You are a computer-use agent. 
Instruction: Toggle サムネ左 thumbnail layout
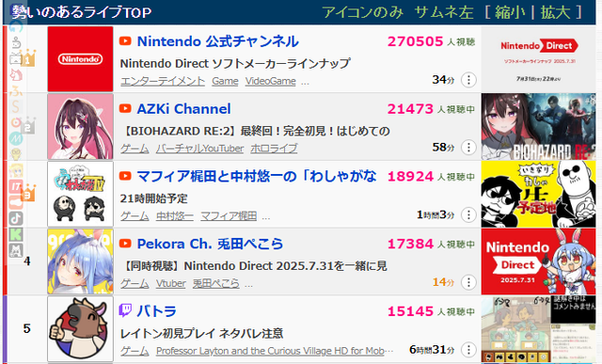(x=444, y=12)
